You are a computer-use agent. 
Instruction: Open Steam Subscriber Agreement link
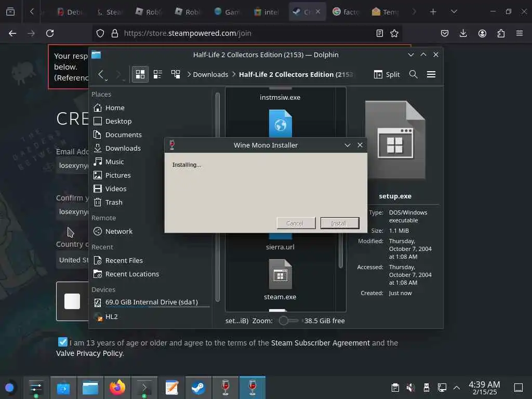[320, 343]
